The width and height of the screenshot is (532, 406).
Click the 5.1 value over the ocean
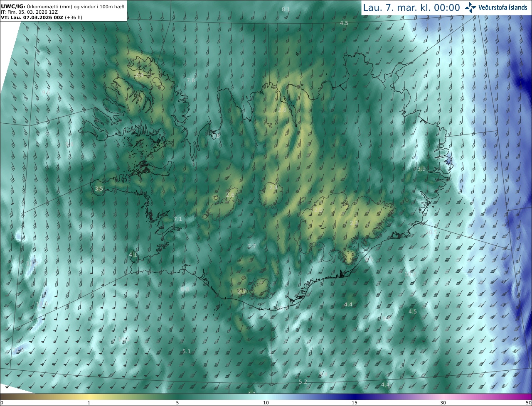click(187, 351)
